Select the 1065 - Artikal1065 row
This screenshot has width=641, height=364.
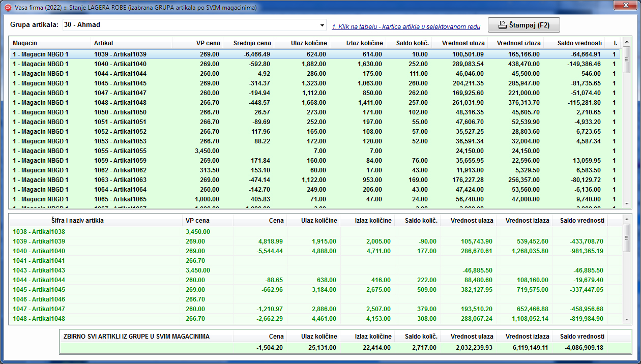[316, 199]
